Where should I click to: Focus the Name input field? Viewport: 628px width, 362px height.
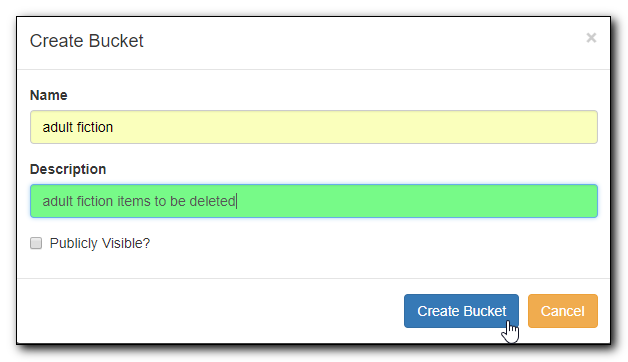pyautogui.click(x=314, y=127)
